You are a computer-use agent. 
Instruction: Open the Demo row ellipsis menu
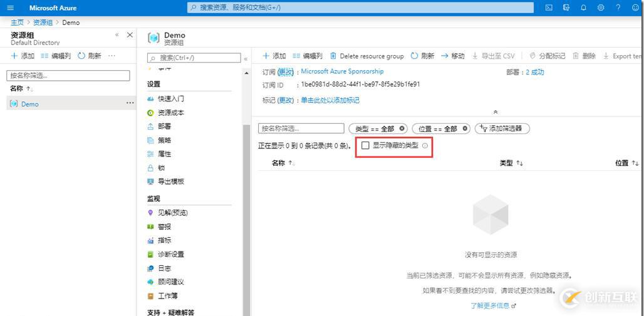pos(130,103)
